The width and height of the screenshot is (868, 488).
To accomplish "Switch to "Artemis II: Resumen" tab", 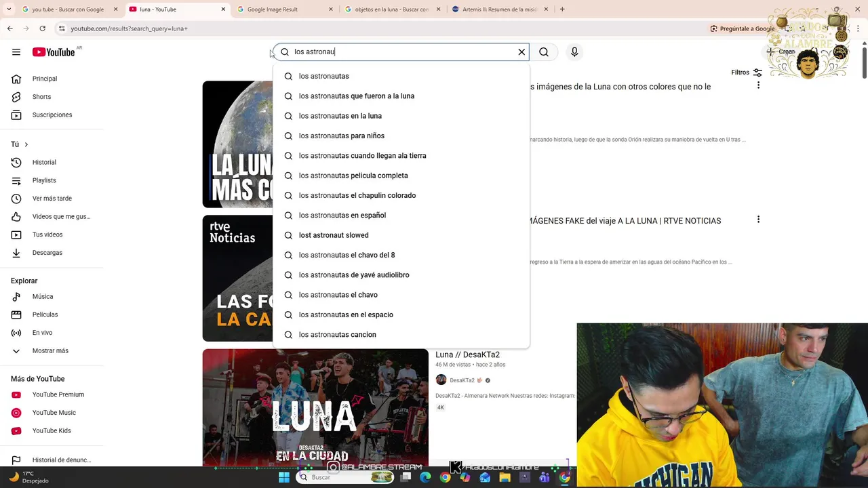I will [x=500, y=9].
